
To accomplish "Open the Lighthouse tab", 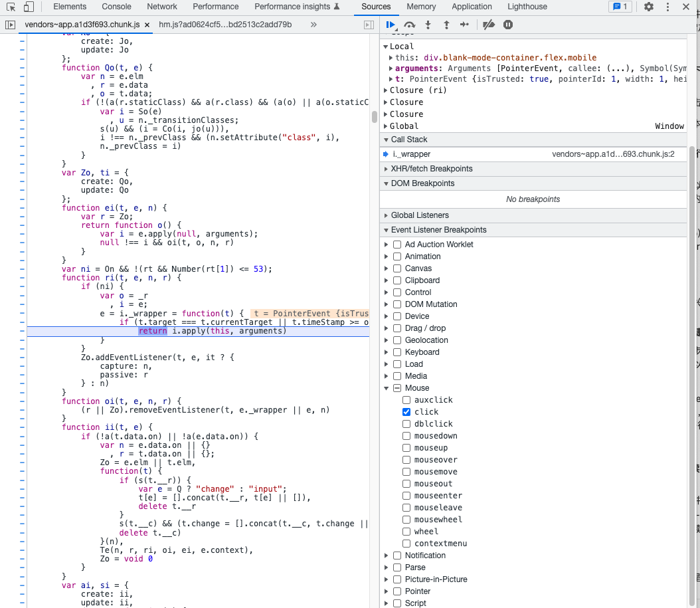I will point(527,7).
